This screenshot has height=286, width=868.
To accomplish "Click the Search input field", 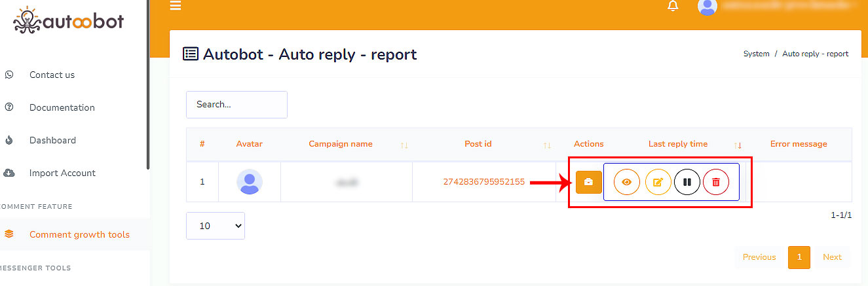I will coord(236,105).
